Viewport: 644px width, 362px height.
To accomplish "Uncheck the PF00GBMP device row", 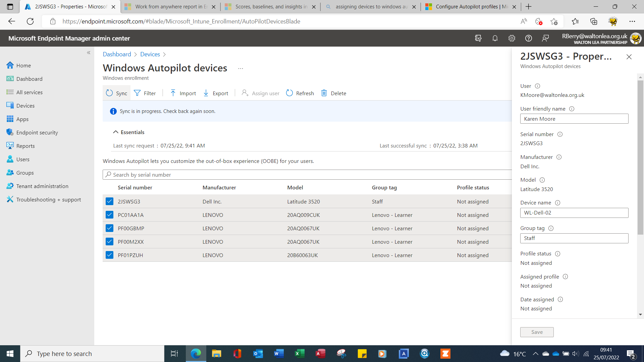I will click(109, 228).
